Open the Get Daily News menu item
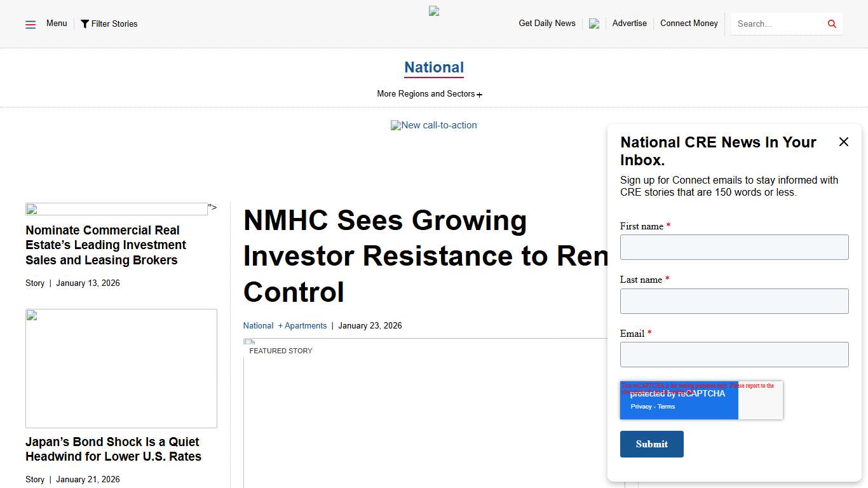 (x=546, y=24)
